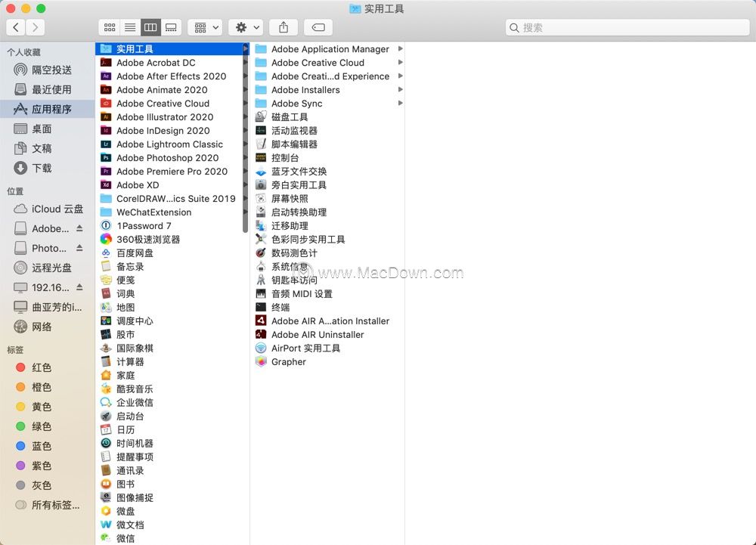Open the group-by arrangement dropdown
756x545 pixels.
point(206,27)
